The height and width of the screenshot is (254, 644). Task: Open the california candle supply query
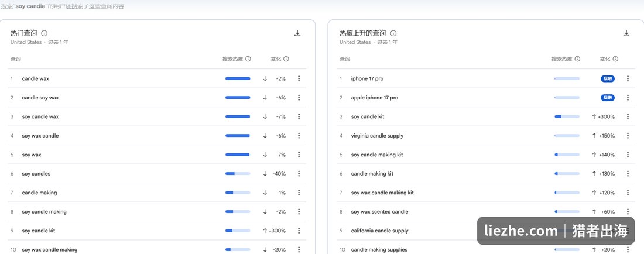(379, 231)
